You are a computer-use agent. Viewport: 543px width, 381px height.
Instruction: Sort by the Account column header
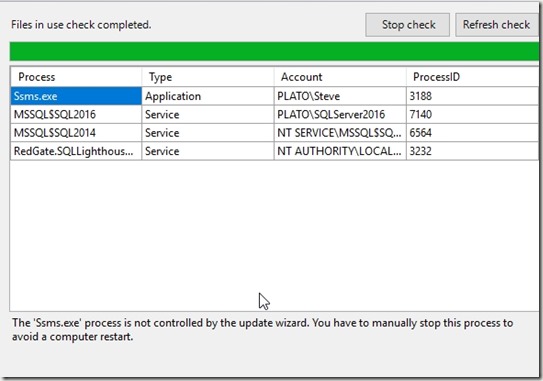pos(340,77)
